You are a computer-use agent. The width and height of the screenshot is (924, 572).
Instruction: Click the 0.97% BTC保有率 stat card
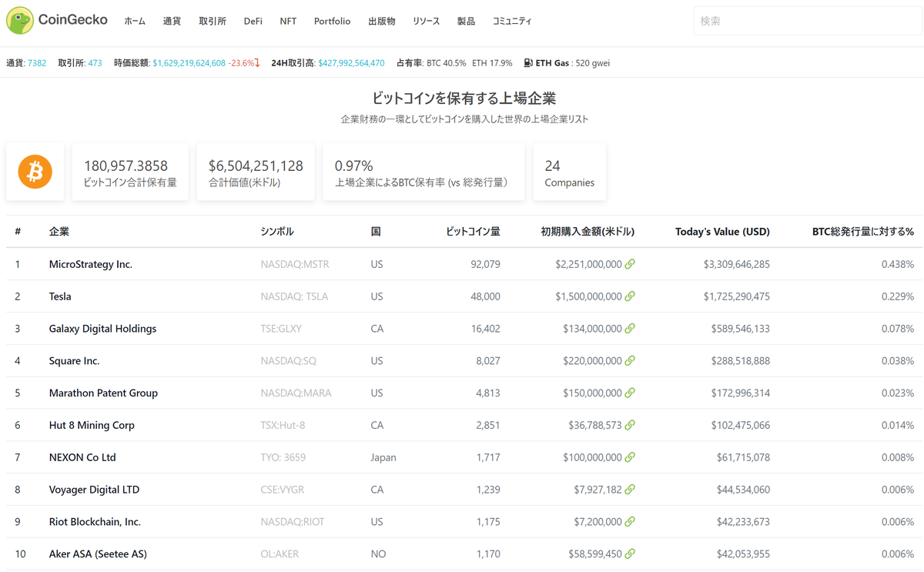tap(423, 172)
